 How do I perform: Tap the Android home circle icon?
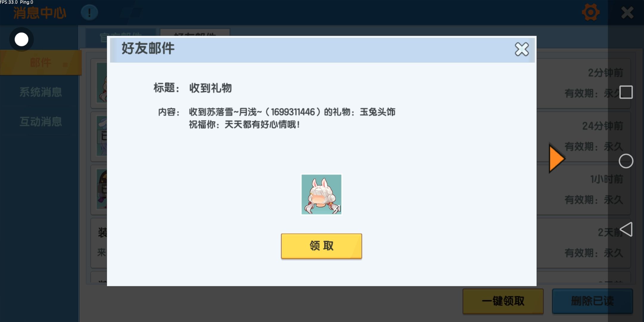(x=626, y=161)
